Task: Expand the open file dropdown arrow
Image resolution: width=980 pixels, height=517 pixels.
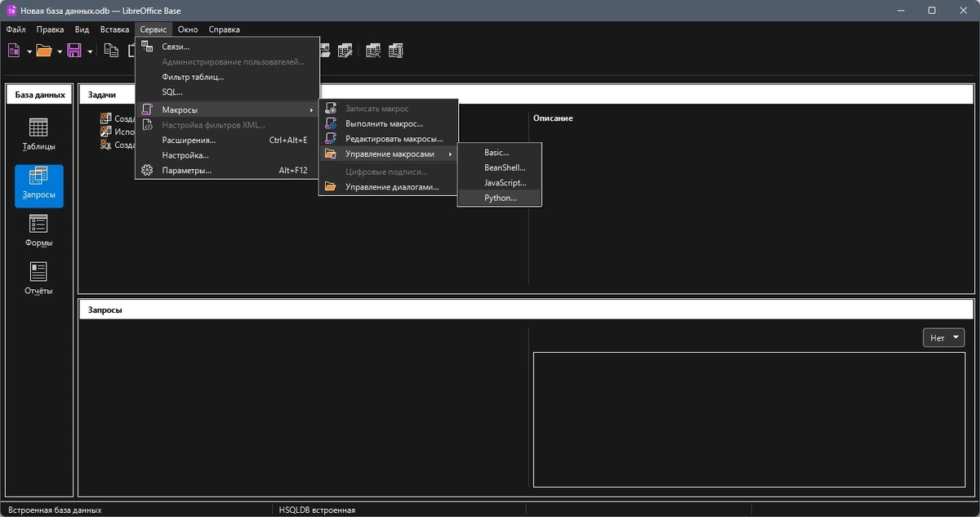Action: point(59,51)
